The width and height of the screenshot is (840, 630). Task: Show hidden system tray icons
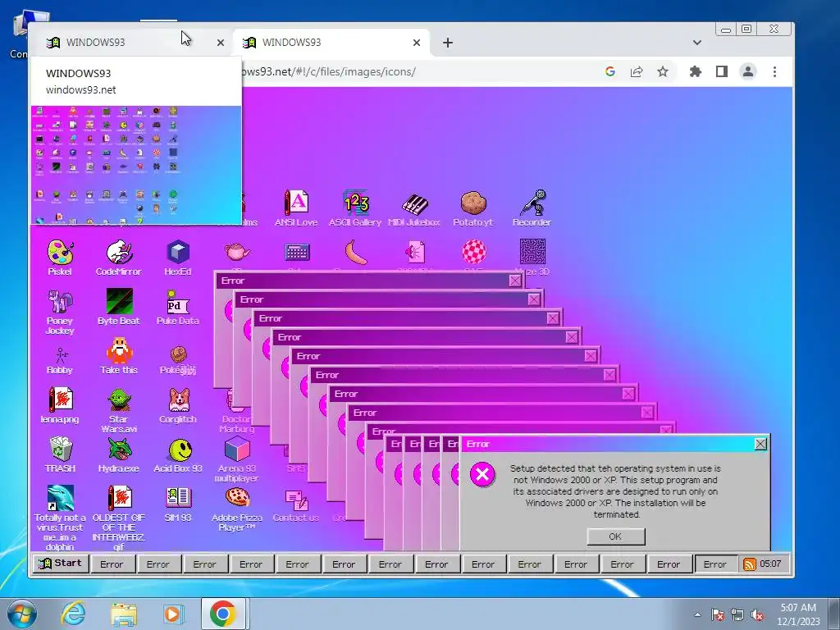pos(697,614)
